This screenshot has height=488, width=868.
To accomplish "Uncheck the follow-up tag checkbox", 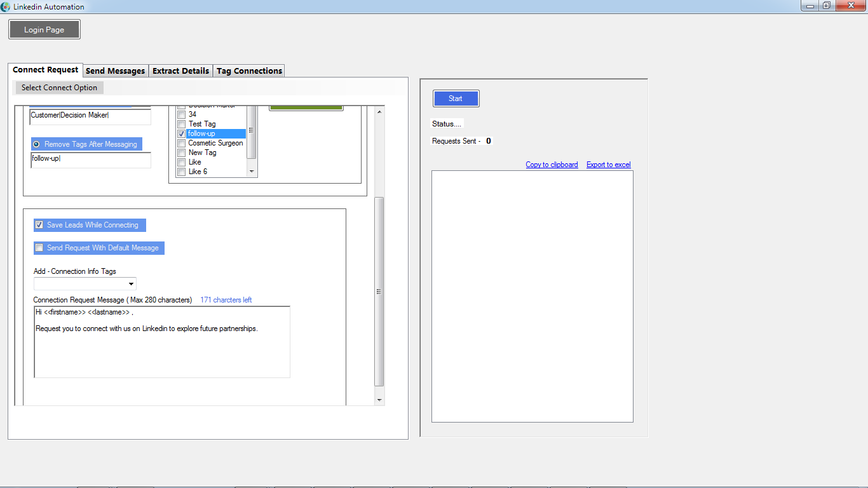I will tap(181, 134).
